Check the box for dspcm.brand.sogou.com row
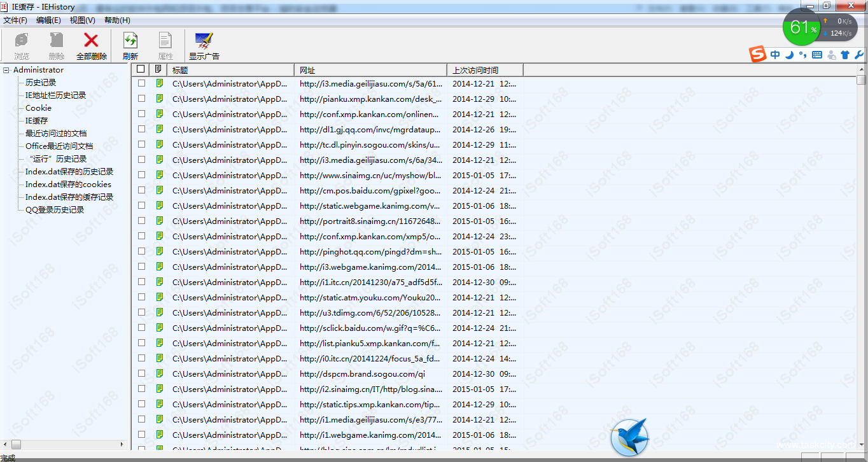 (141, 374)
